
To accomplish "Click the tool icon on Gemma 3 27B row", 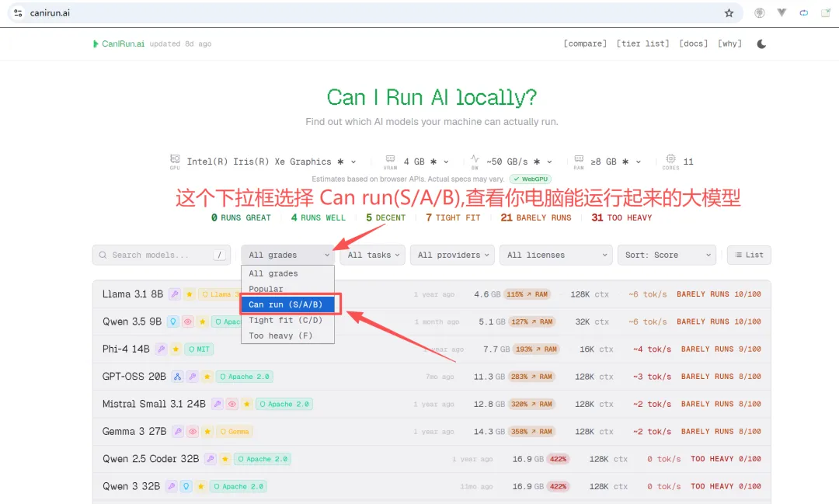I will [x=178, y=432].
